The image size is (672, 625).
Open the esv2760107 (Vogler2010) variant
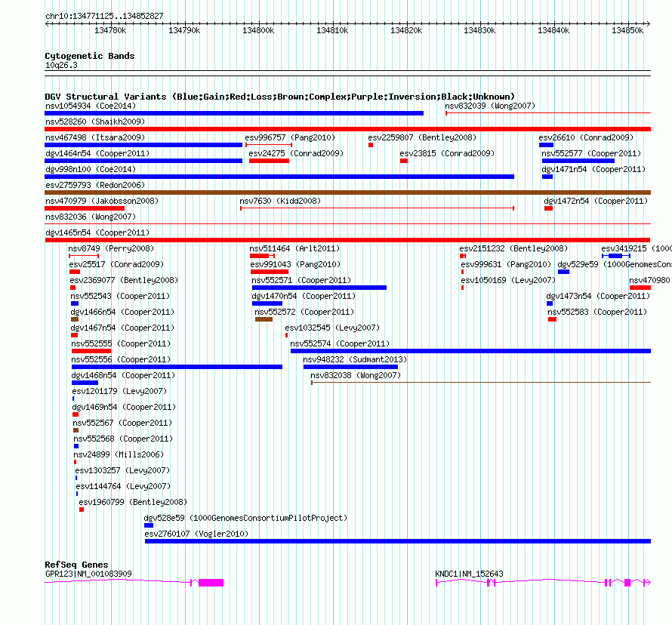click(x=196, y=534)
